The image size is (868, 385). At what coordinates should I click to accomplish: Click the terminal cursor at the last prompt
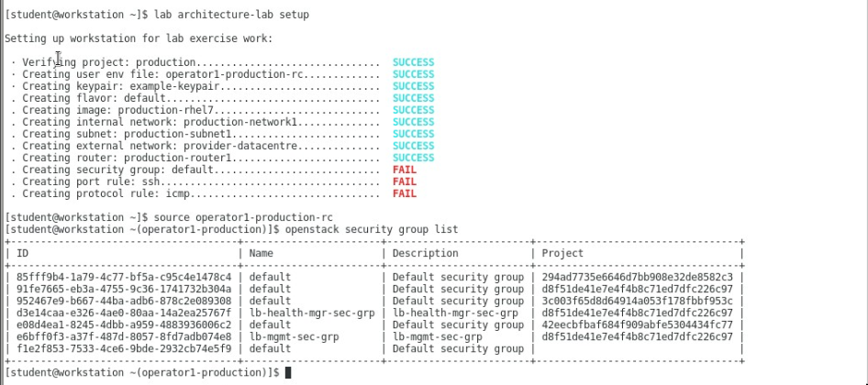288,373
